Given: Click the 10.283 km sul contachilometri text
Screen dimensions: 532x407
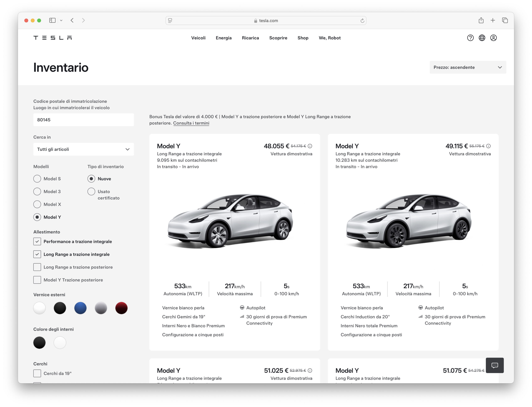Looking at the screenshot, I should pos(366,160).
